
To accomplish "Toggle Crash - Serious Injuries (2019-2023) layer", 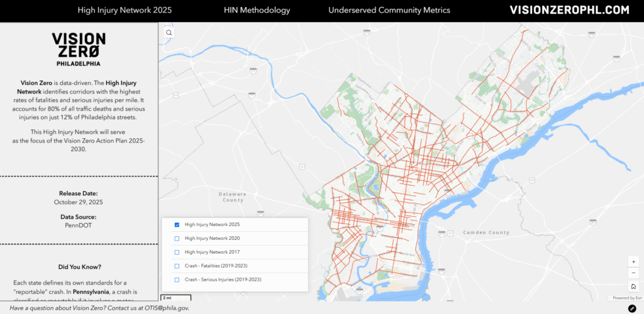I will coord(177,279).
